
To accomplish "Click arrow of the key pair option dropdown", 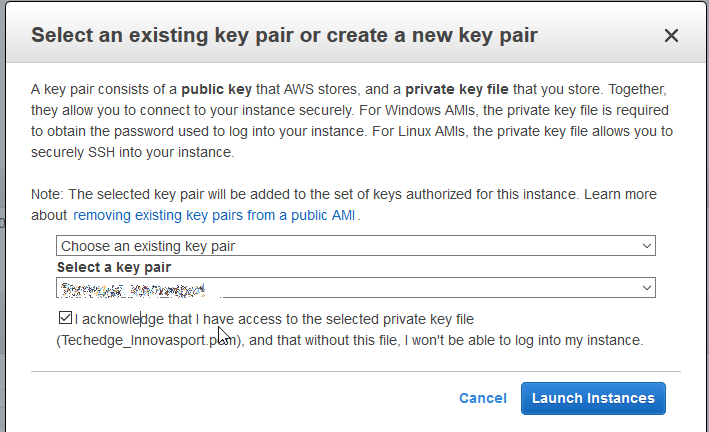I will 647,245.
